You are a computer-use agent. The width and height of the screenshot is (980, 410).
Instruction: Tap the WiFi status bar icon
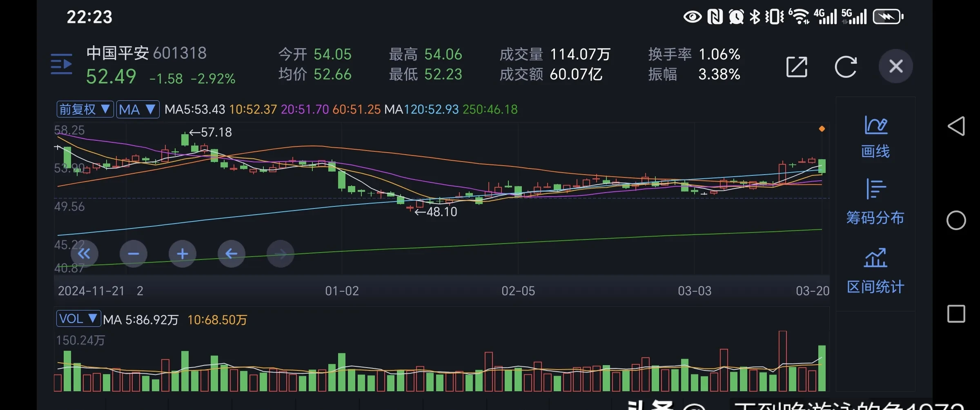(799, 17)
